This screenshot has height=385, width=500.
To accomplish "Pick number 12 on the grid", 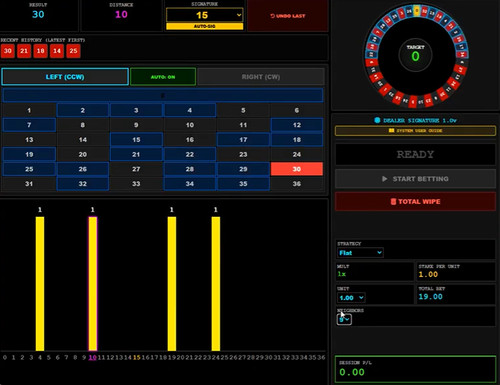I will pyautogui.click(x=297, y=125).
